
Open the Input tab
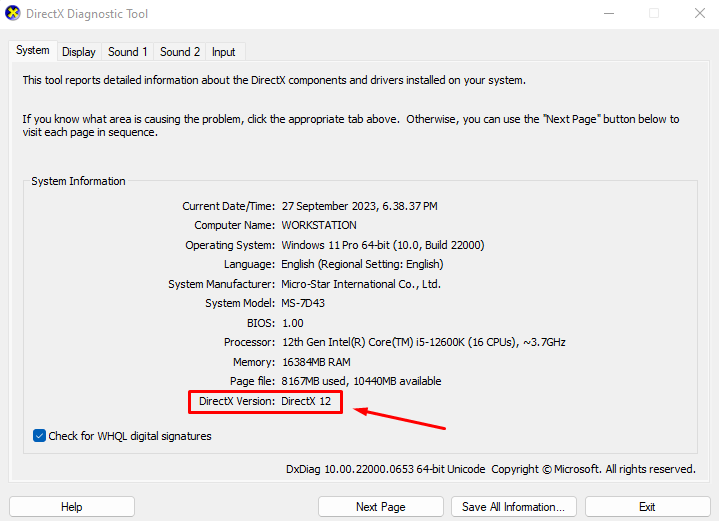(224, 52)
